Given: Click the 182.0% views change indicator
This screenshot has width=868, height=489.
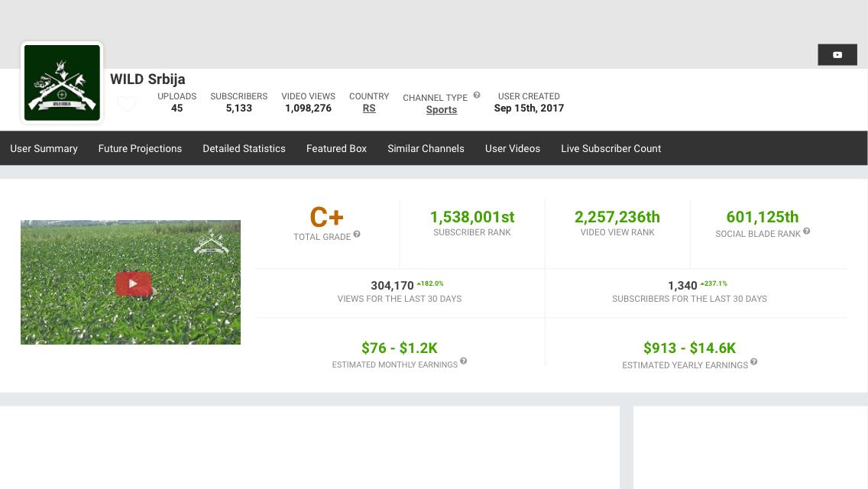Looking at the screenshot, I should 430,283.
